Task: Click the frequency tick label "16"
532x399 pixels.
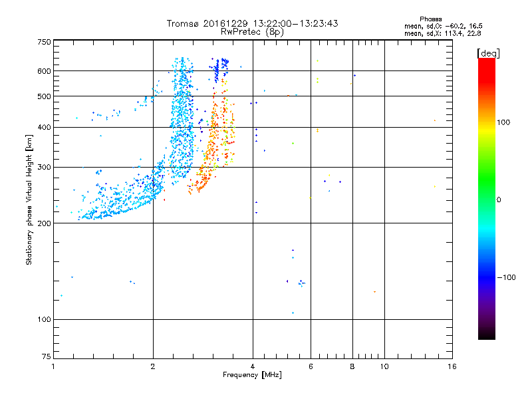Action: [452, 367]
